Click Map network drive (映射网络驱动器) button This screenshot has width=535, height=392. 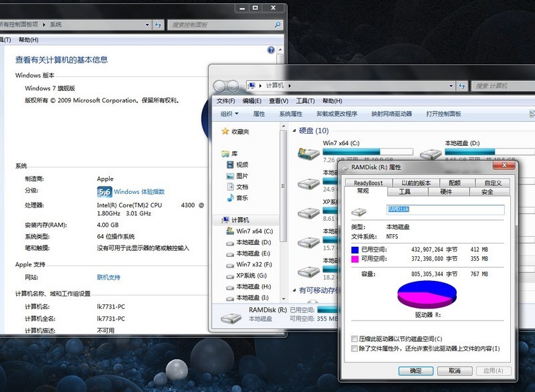click(392, 114)
